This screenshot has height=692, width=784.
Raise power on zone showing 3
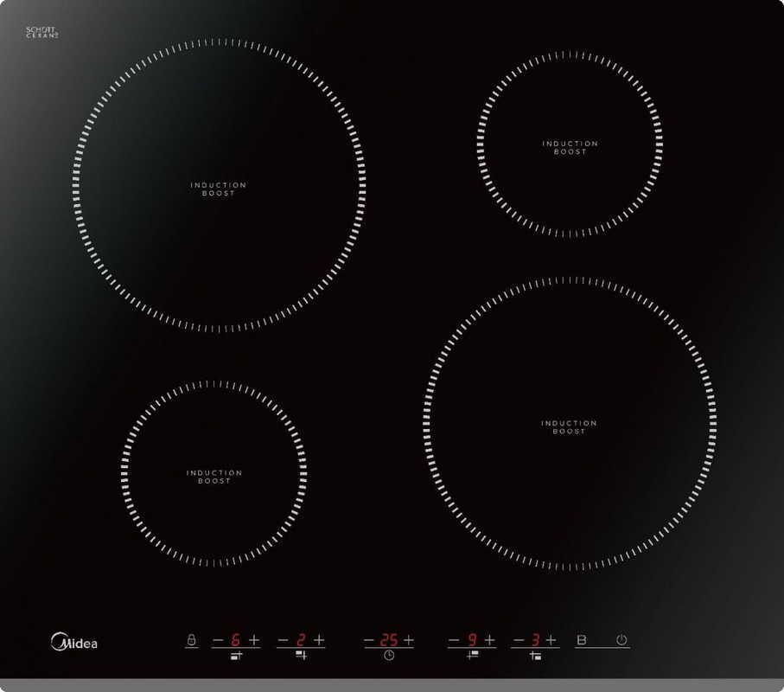point(551,640)
